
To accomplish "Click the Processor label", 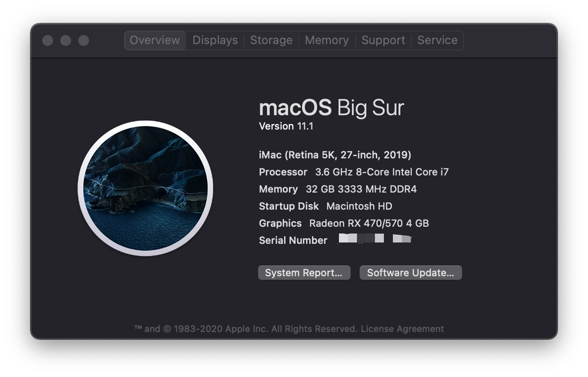I will [x=283, y=172].
